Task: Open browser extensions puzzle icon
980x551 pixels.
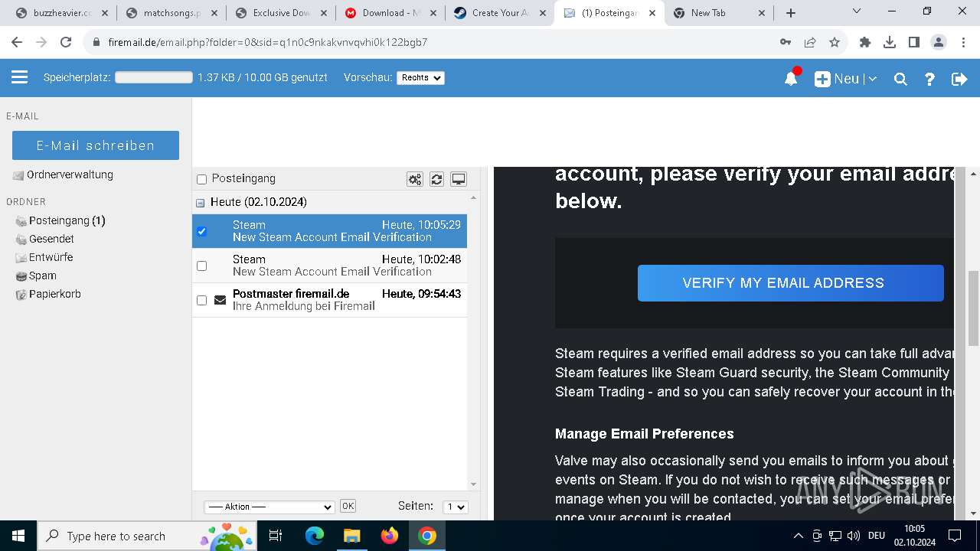Action: point(865,42)
